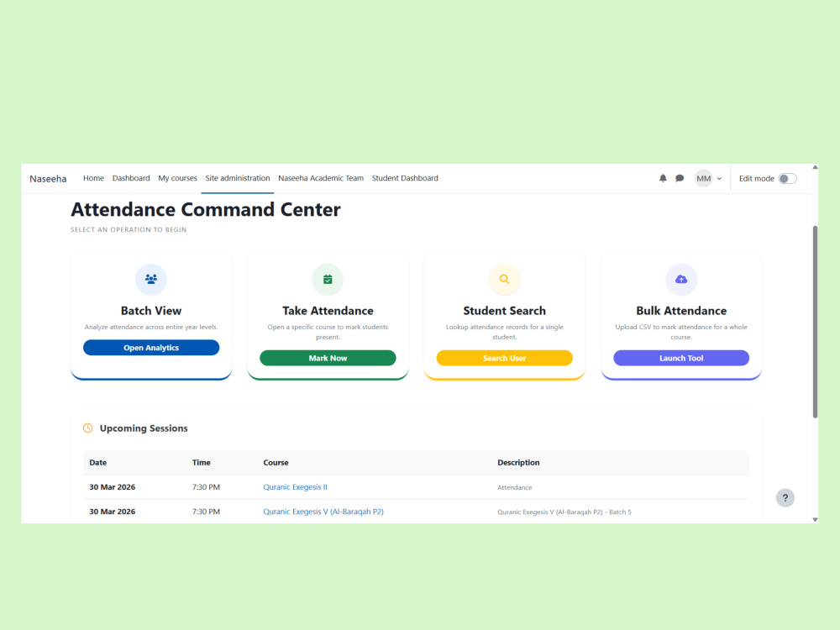Click the Edit mode label

[757, 178]
